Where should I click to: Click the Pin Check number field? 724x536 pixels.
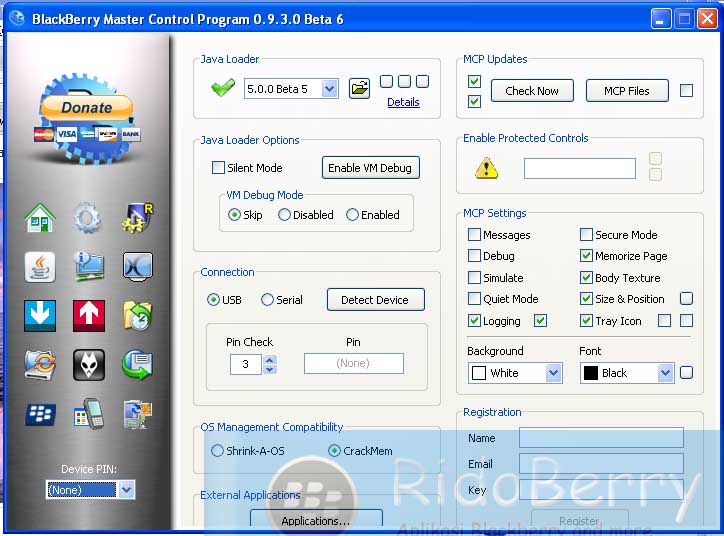tap(246, 364)
